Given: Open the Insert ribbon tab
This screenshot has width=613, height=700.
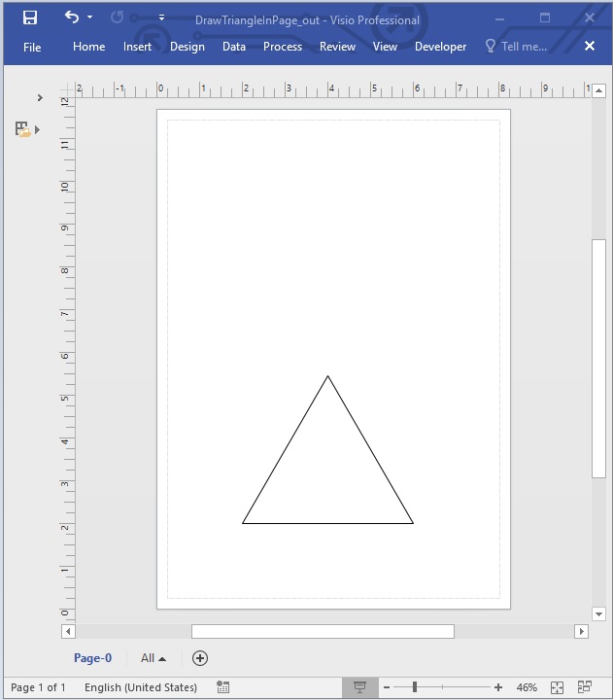Looking at the screenshot, I should (137, 47).
